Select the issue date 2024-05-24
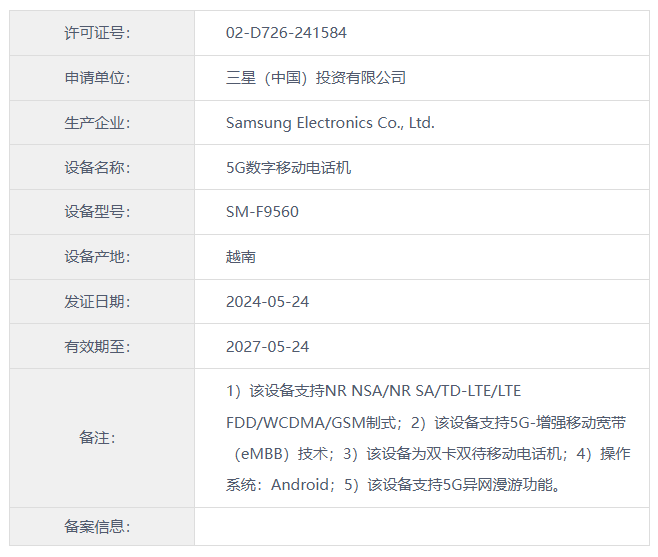This screenshot has width=658, height=557. 267,302
